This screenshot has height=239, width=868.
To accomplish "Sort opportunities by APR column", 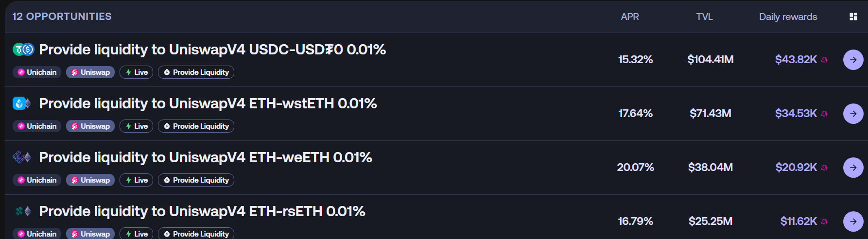I will click(630, 17).
